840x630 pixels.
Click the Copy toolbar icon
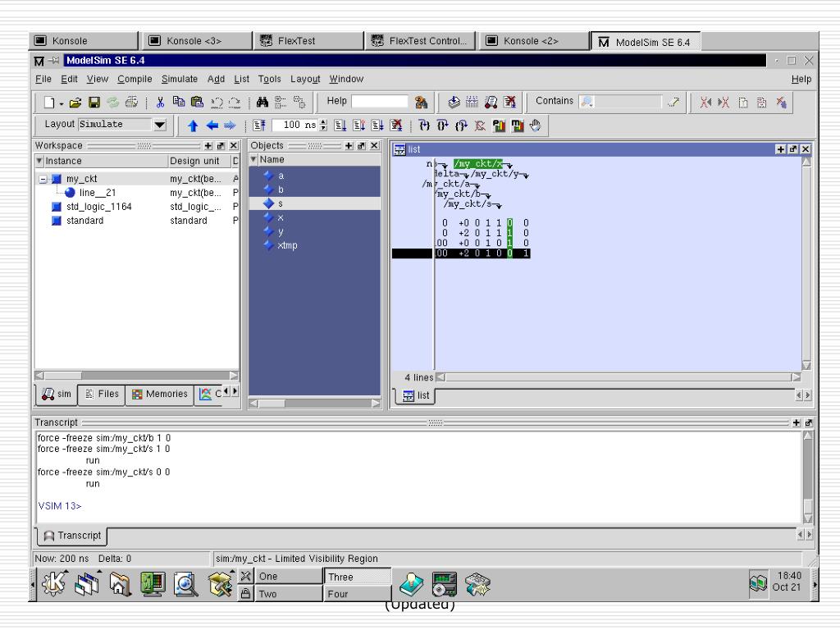178,102
